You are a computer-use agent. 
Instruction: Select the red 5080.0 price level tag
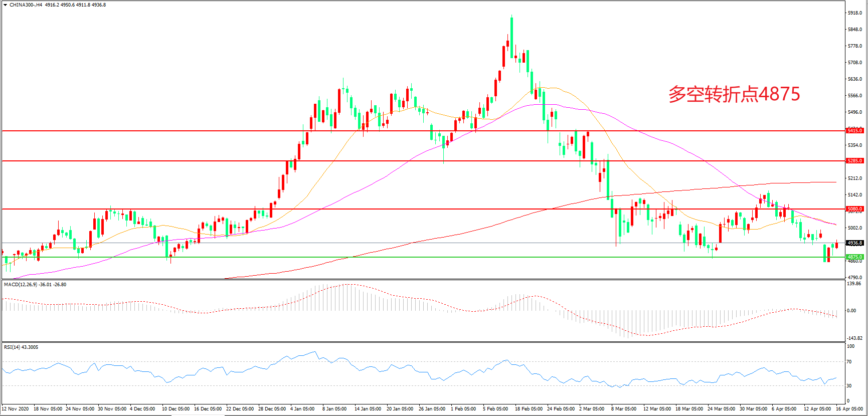click(x=854, y=209)
